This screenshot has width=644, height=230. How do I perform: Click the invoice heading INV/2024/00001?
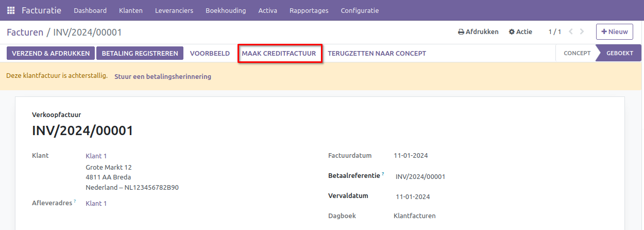tap(82, 131)
